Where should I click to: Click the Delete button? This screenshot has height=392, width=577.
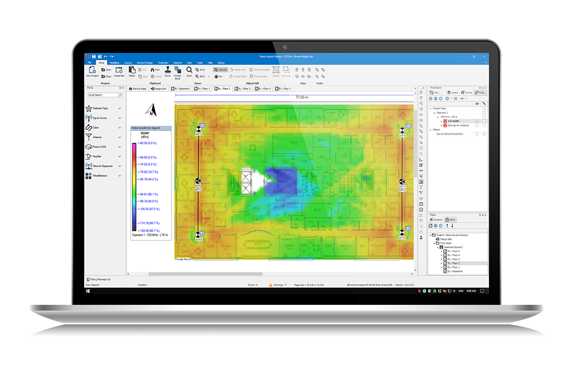(156, 76)
